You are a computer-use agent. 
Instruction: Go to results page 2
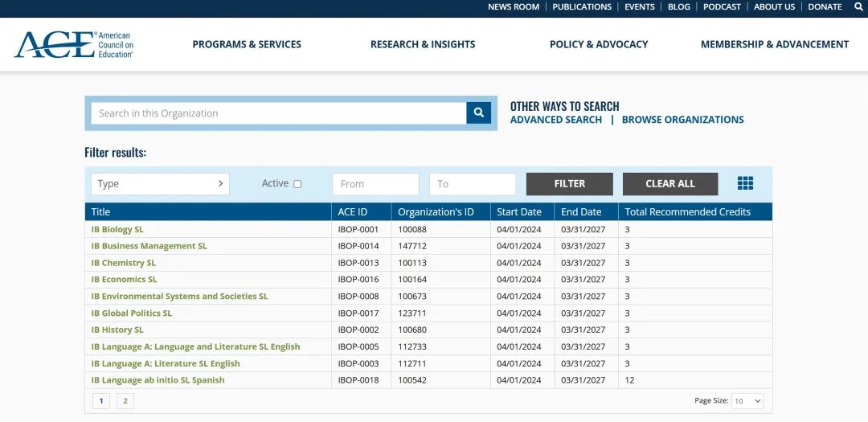pyautogui.click(x=125, y=401)
